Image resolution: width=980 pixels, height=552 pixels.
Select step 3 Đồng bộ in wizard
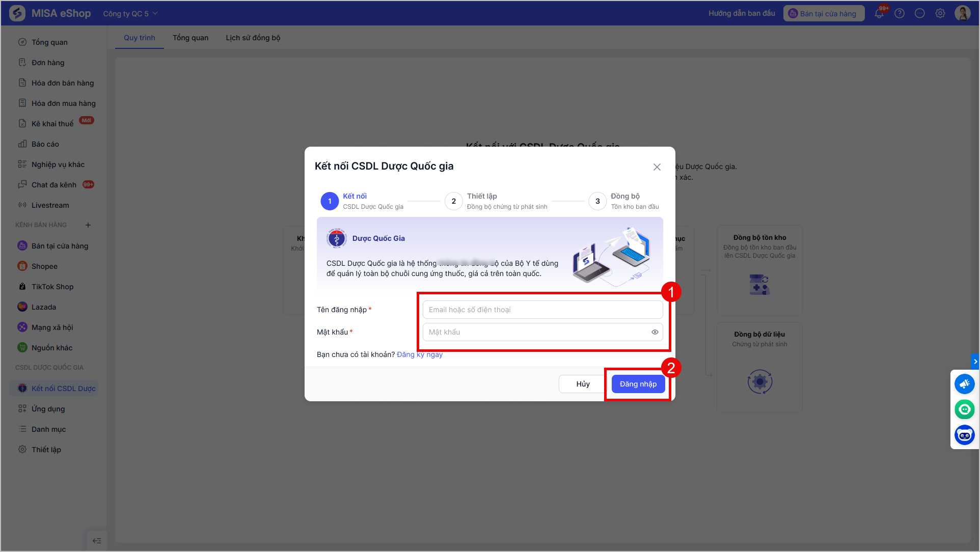[x=624, y=201]
